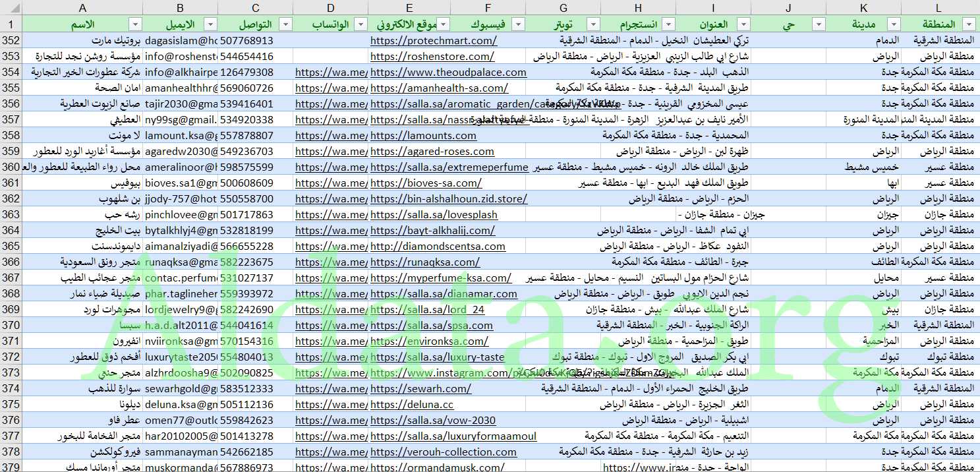Open the salla.sa/vow-2030 link

click(433, 420)
